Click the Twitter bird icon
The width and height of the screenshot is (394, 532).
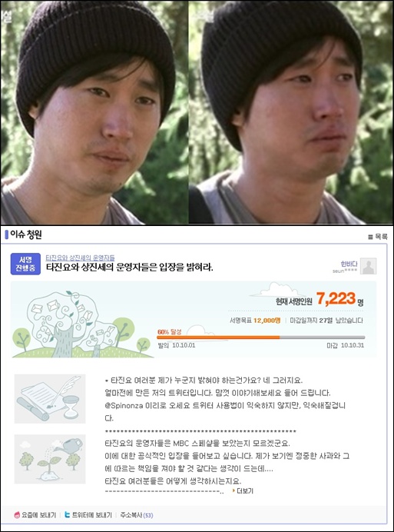(x=68, y=514)
